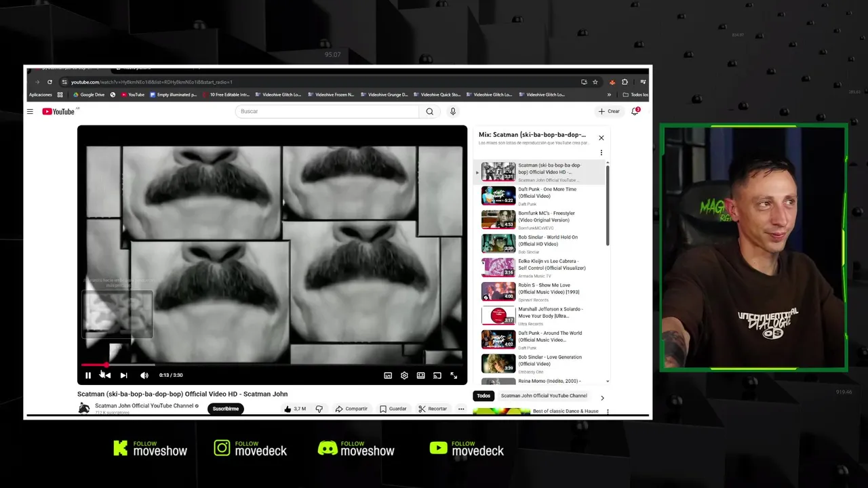Play Daft Punk - Around The World
868x488 pixels.
[x=540, y=340]
